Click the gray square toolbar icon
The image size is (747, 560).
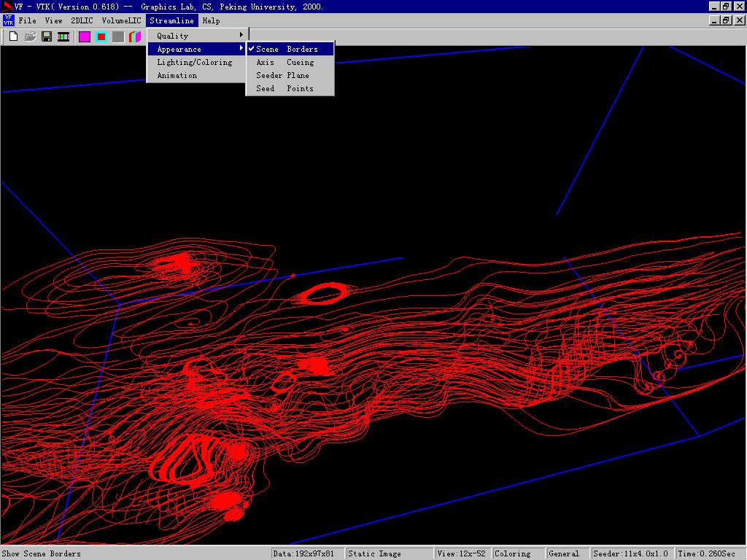coord(118,36)
